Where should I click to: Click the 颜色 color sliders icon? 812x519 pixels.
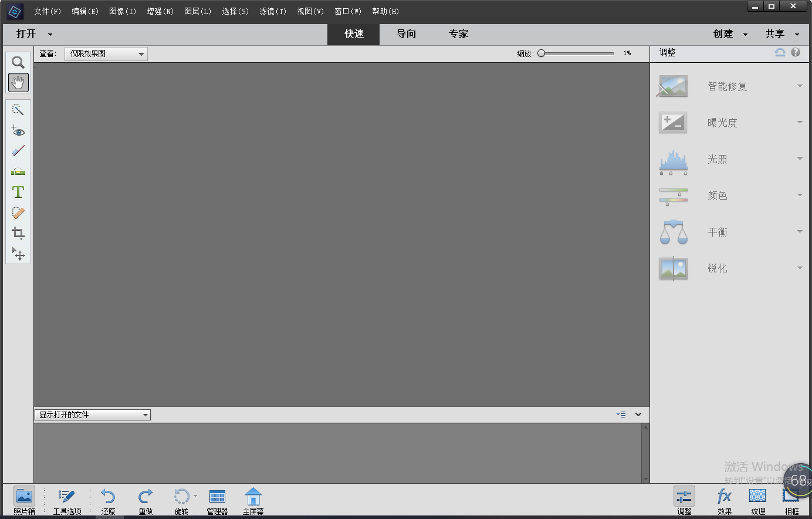pos(673,197)
